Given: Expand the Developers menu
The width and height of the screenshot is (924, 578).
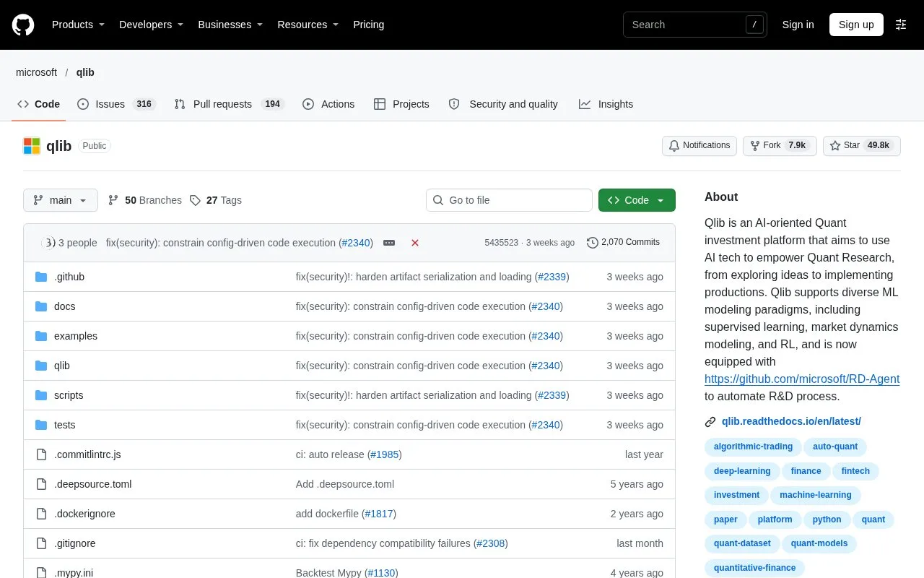Looking at the screenshot, I should [x=151, y=25].
